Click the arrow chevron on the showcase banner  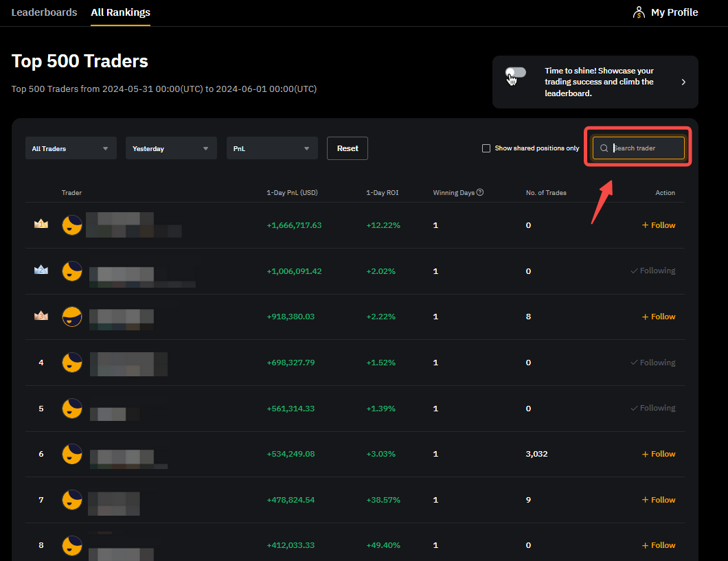(x=683, y=81)
